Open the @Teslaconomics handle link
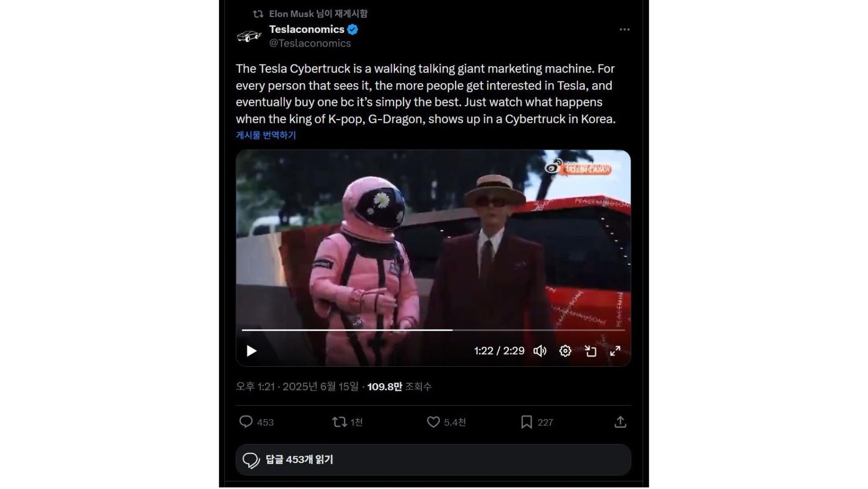Image resolution: width=868 pixels, height=489 pixels. [310, 43]
